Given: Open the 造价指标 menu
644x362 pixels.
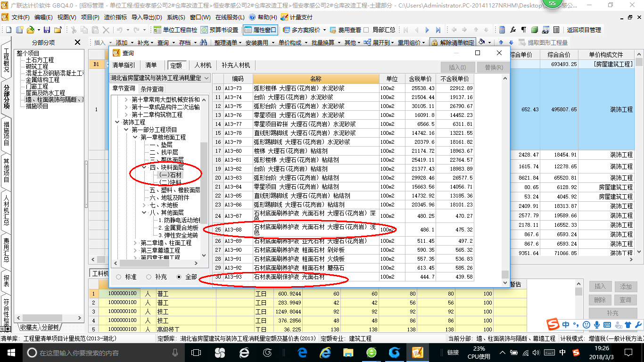Looking at the screenshot, I should coord(115,17).
